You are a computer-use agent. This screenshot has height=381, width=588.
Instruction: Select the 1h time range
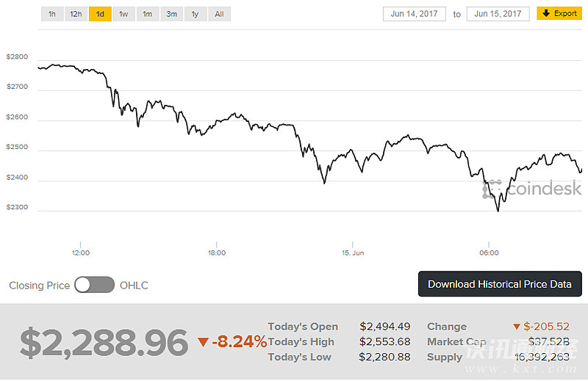coord(52,14)
